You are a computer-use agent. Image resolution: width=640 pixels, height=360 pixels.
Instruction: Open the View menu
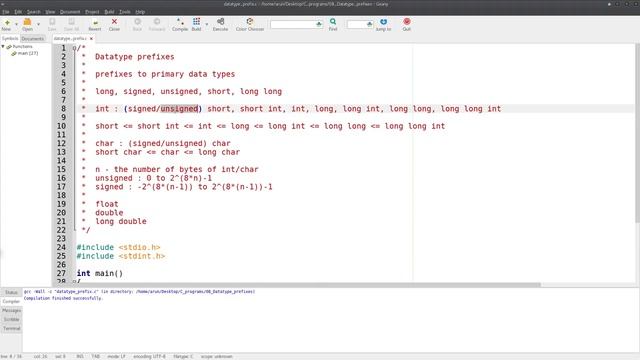coord(50,12)
